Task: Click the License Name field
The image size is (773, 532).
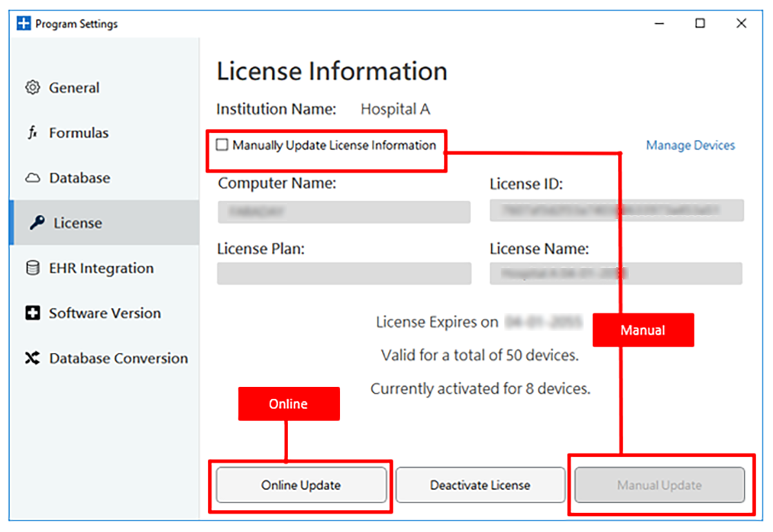Action: pyautogui.click(x=616, y=273)
